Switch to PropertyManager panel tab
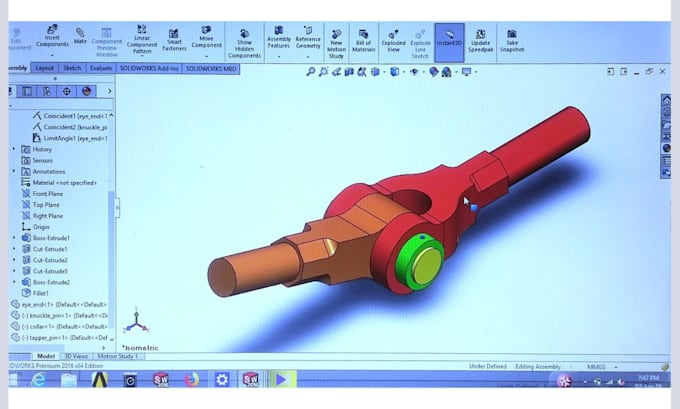This screenshot has width=680, height=409. point(27,91)
